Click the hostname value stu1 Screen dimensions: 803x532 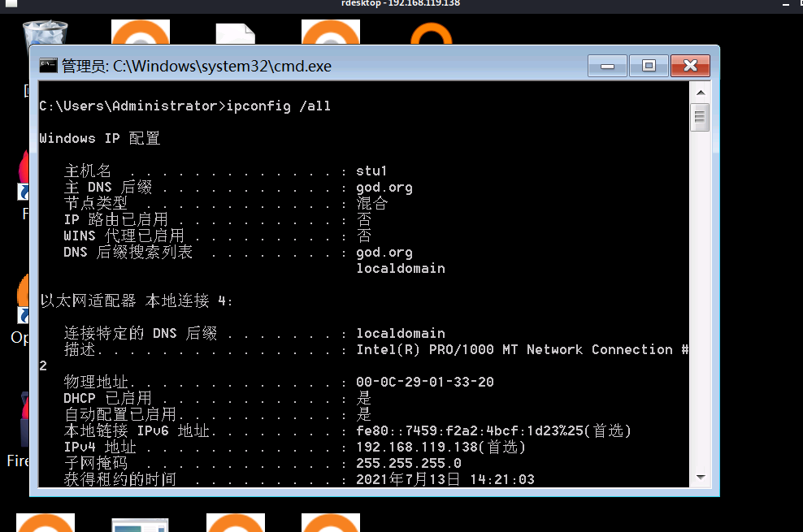[371, 171]
